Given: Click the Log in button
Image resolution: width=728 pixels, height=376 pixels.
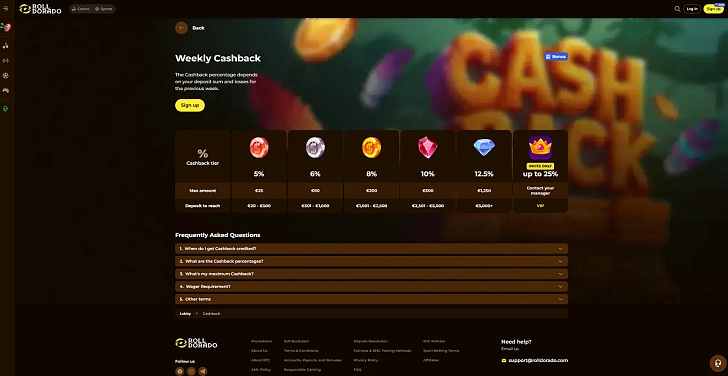Looking at the screenshot, I should pyautogui.click(x=692, y=9).
